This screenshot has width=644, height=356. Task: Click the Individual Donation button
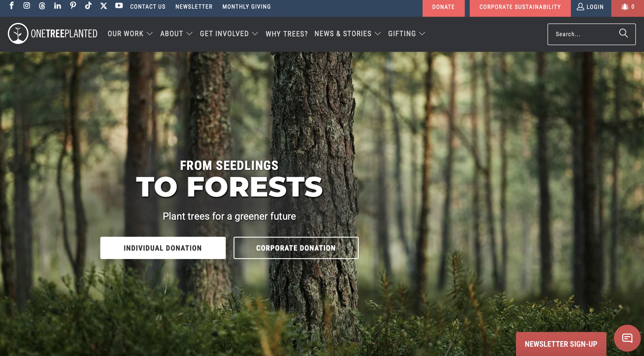pyautogui.click(x=163, y=248)
